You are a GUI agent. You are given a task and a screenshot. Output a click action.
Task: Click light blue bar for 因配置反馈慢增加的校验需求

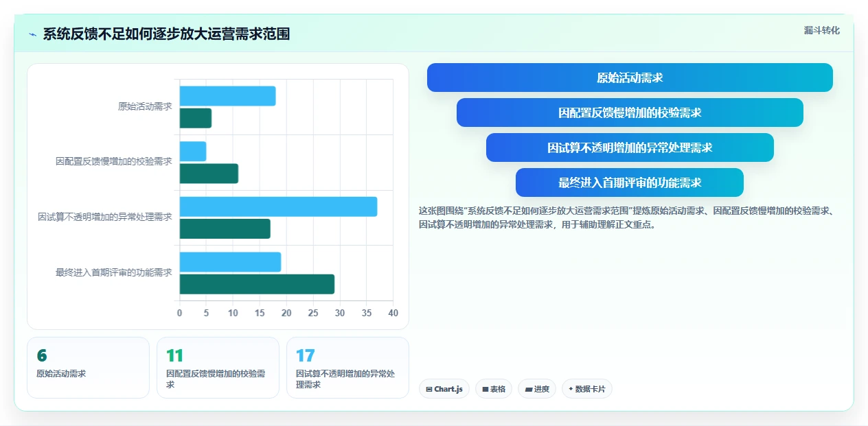pos(193,152)
